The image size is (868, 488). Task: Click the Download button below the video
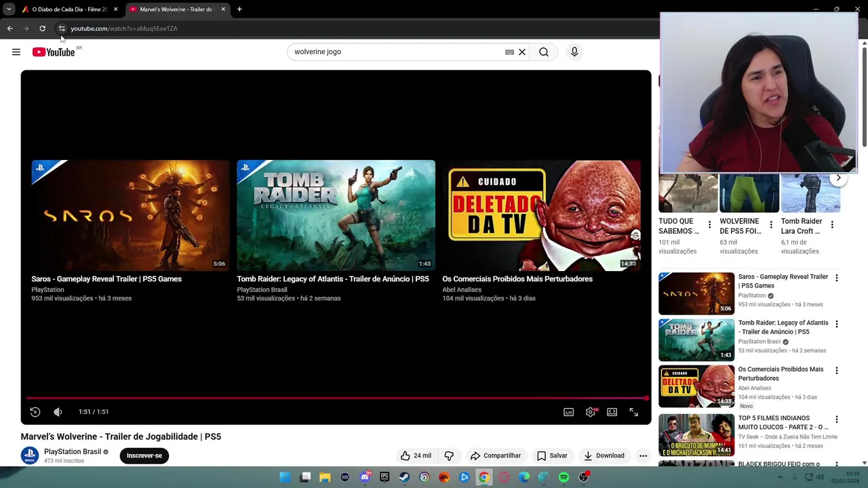point(604,455)
